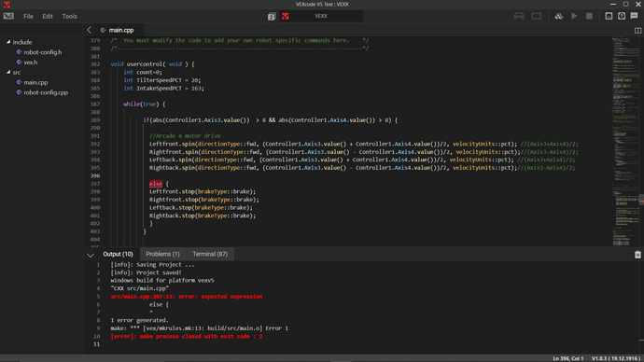The image size is (644, 362).
Task: Open robot-config.h in the file tree
Action: pos(42,52)
